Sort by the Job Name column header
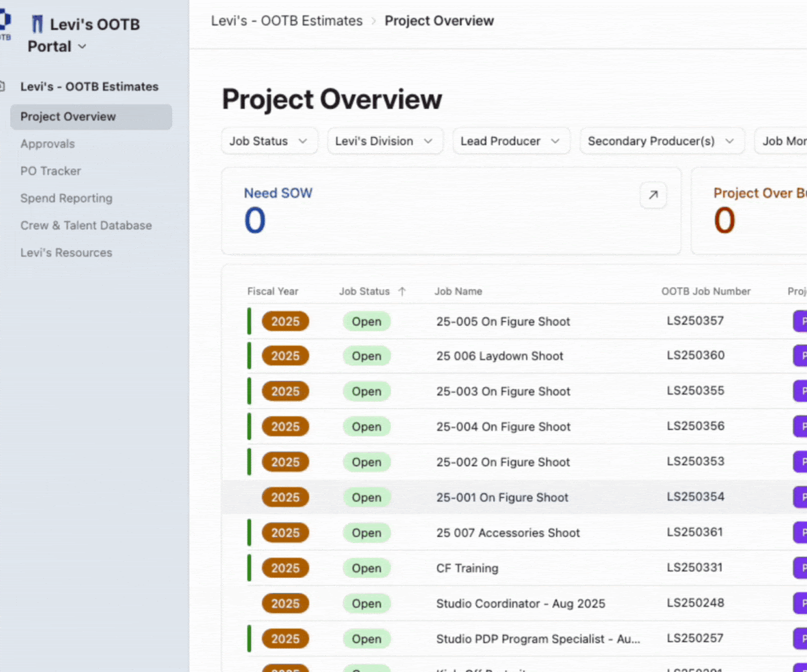This screenshot has width=807, height=672. coord(458,292)
